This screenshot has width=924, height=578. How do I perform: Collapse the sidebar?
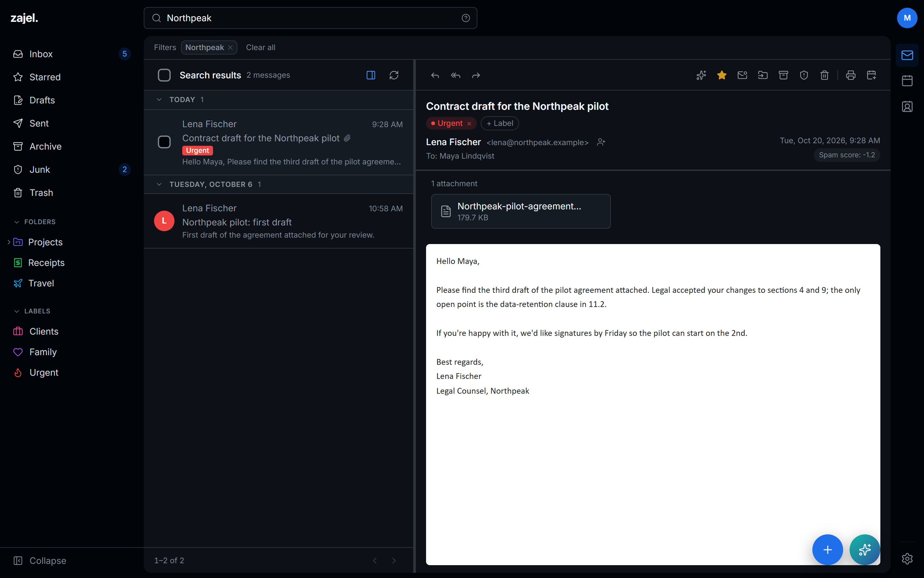tap(40, 560)
